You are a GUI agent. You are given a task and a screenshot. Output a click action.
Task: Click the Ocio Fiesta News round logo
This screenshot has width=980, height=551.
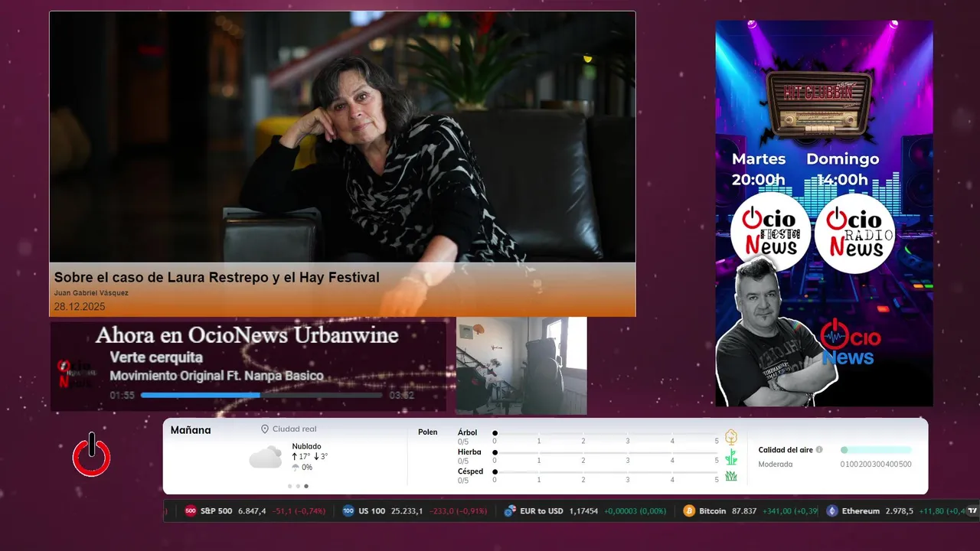click(x=770, y=233)
